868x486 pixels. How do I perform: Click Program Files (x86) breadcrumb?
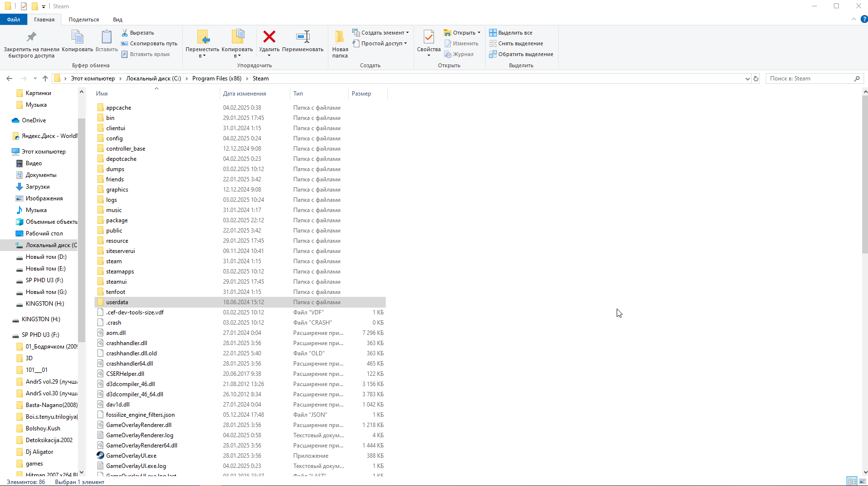click(x=217, y=78)
